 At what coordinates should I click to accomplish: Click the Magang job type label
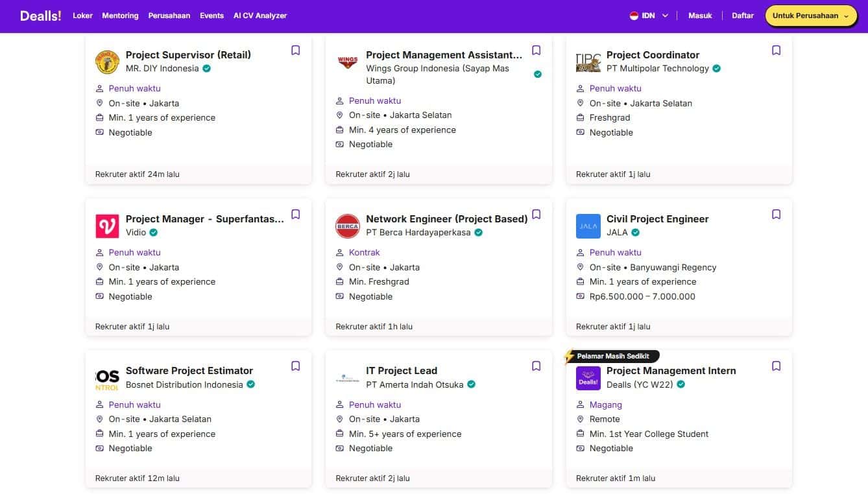coord(605,405)
